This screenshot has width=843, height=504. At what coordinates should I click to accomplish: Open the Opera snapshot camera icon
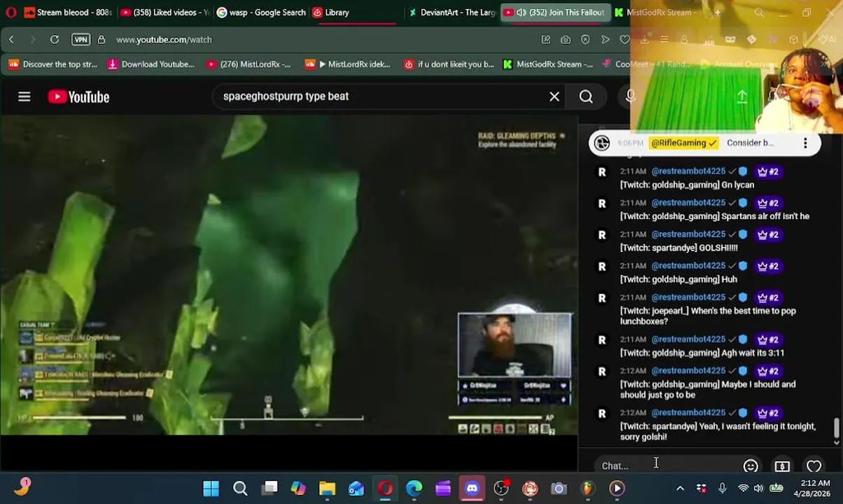(x=565, y=40)
